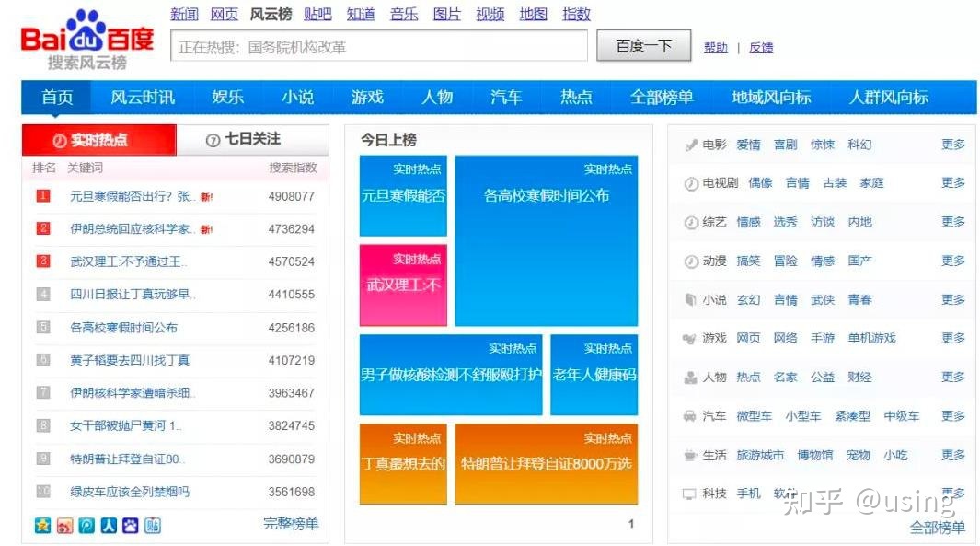Focus the Baidu search input box
The width and height of the screenshot is (980, 546).
pyautogui.click(x=379, y=46)
